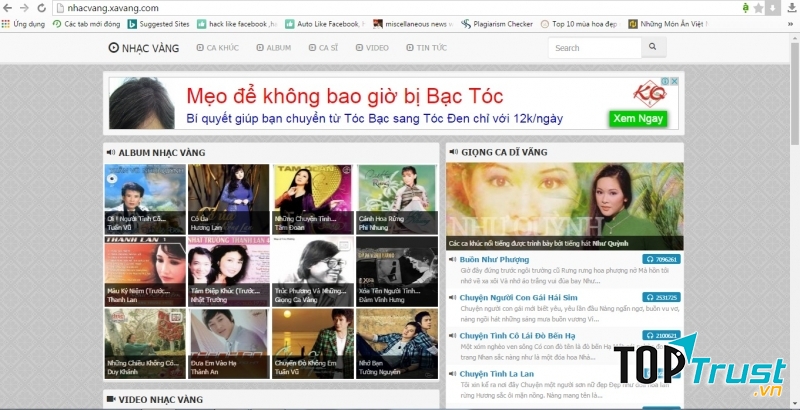Viewport: 800px width, 410px height.
Task: Open the Cánh Hoa Rừng Phi Nhung album
Action: [x=397, y=199]
